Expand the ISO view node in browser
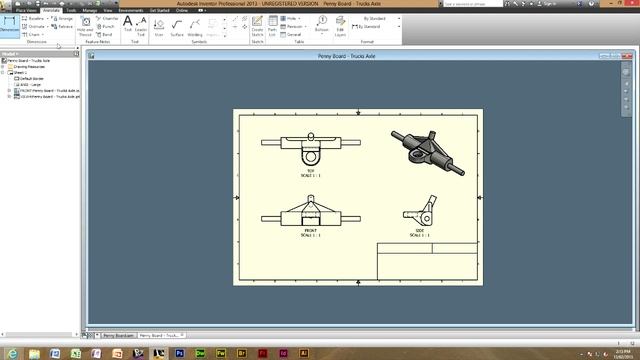 tap(9, 97)
